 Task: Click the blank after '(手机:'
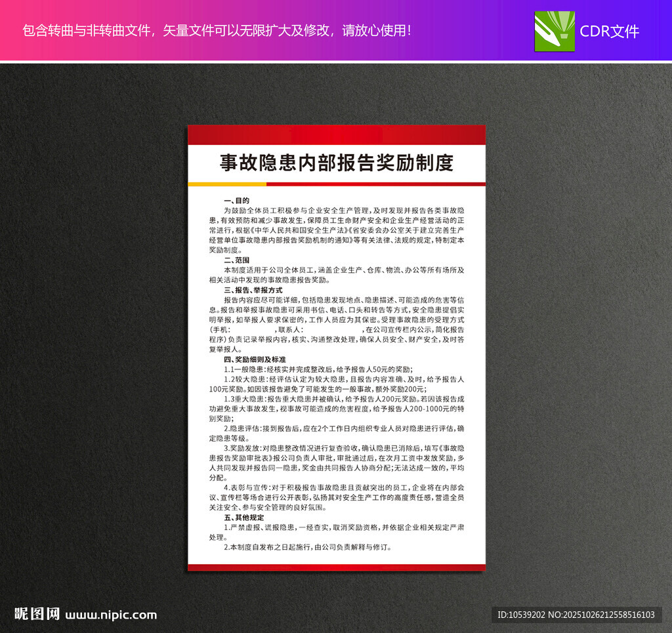(x=253, y=330)
